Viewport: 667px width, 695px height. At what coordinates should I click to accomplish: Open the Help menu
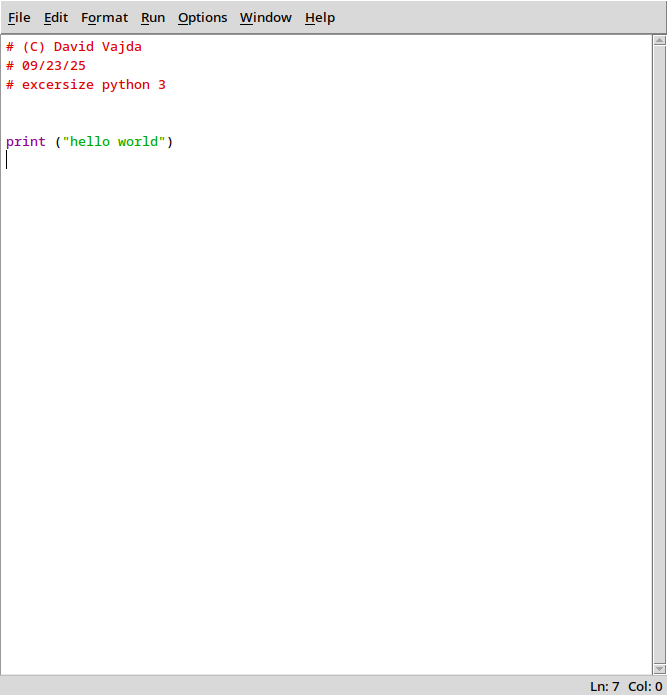320,18
